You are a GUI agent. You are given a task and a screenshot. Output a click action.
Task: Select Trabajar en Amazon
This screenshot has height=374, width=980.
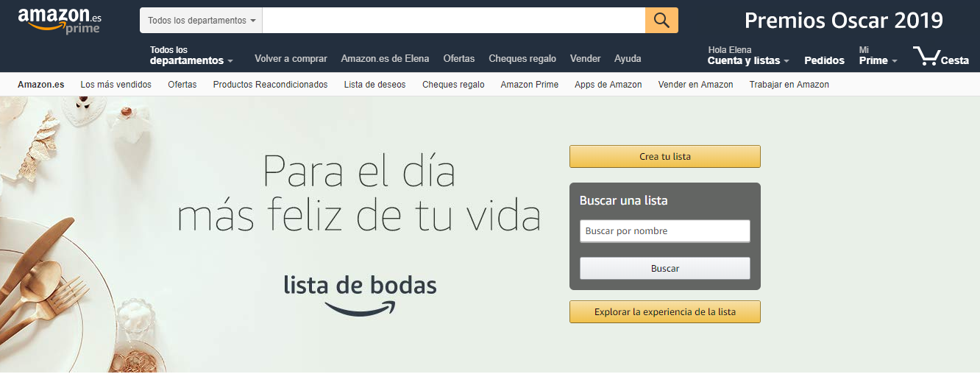point(789,85)
